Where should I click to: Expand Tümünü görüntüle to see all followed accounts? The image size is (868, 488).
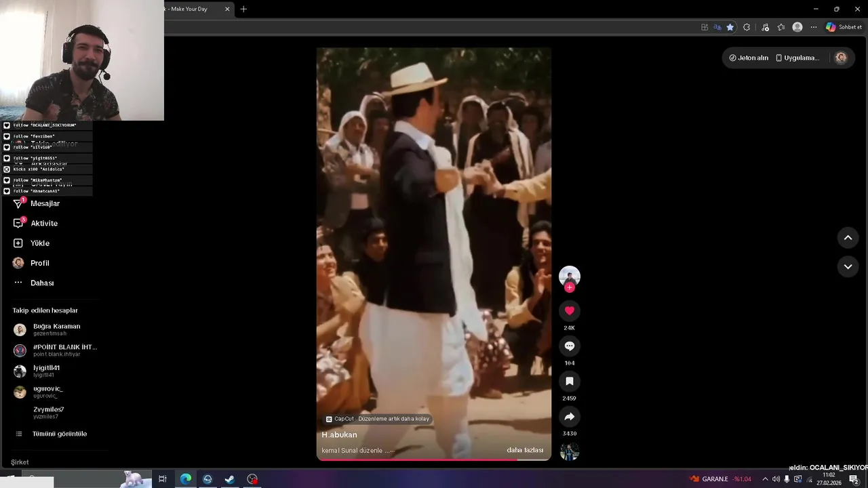click(51, 434)
